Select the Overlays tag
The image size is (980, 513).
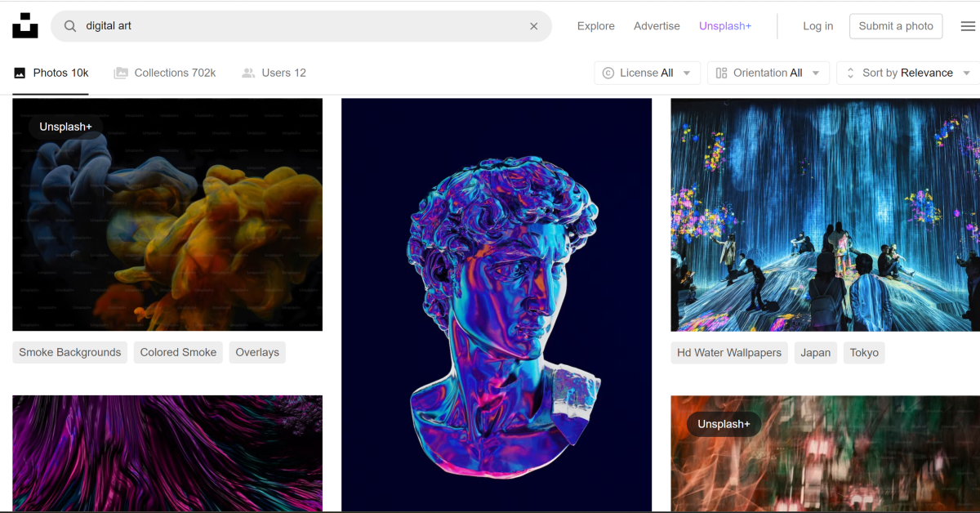pyautogui.click(x=257, y=353)
